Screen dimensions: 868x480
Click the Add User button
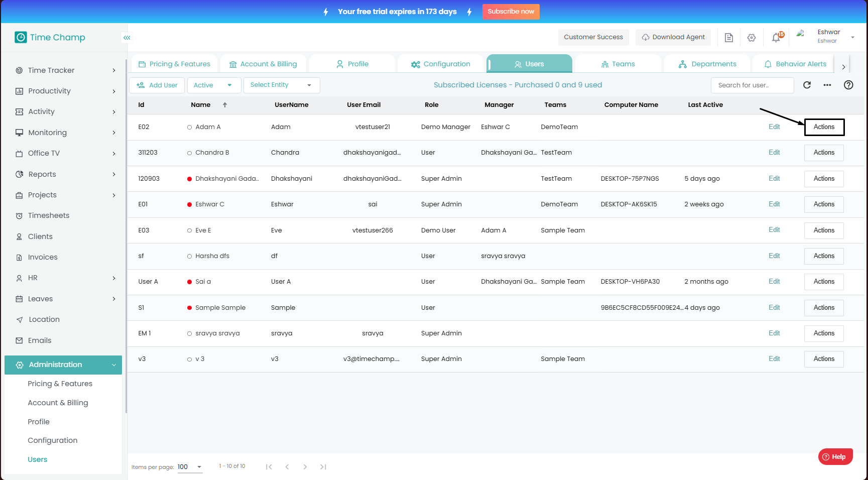157,85
